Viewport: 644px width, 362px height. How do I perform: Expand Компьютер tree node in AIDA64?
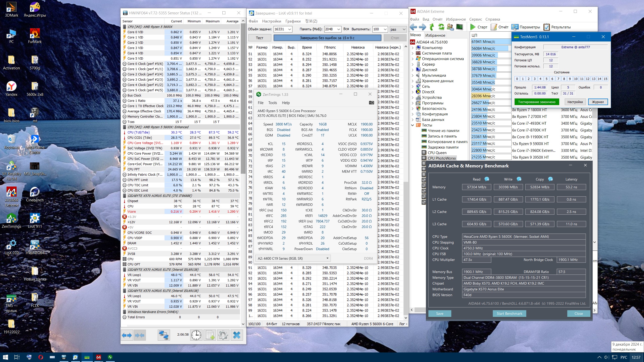click(413, 48)
